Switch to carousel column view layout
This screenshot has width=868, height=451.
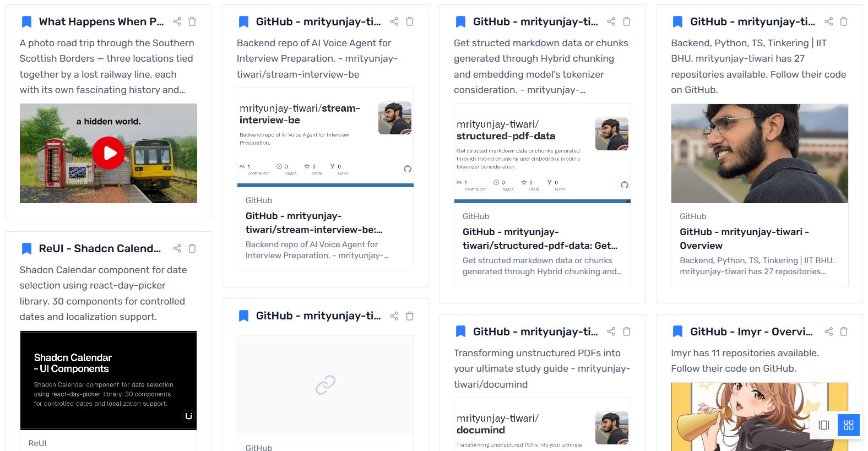pos(824,425)
